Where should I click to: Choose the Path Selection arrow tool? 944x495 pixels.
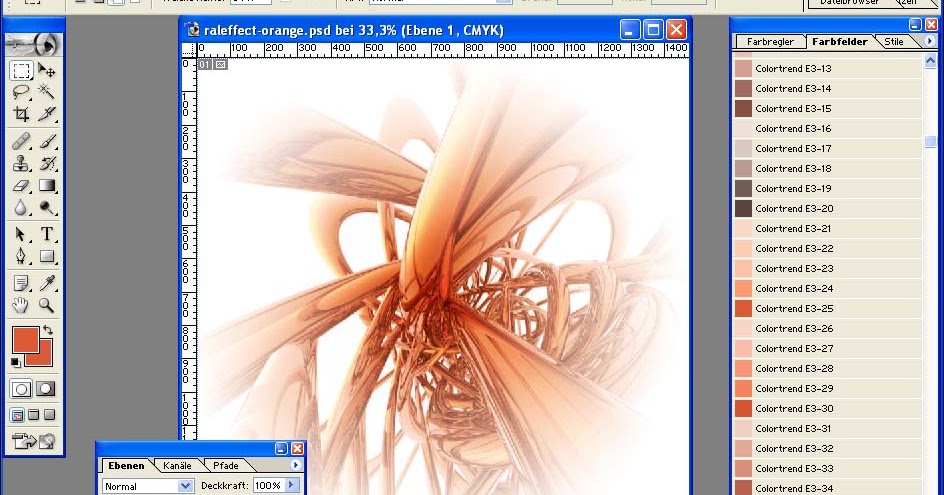[x=21, y=234]
